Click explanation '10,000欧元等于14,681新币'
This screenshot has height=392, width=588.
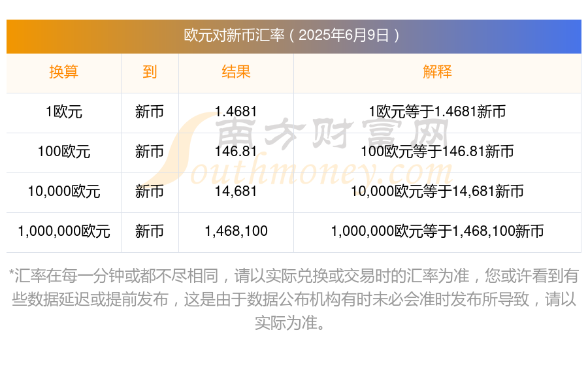click(437, 191)
